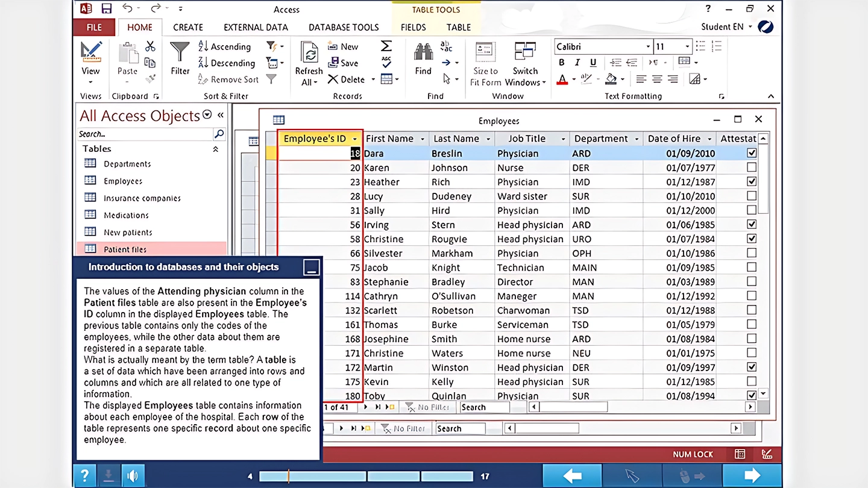The height and width of the screenshot is (488, 868).
Task: Click the tutorial progress bar
Action: pos(365,476)
